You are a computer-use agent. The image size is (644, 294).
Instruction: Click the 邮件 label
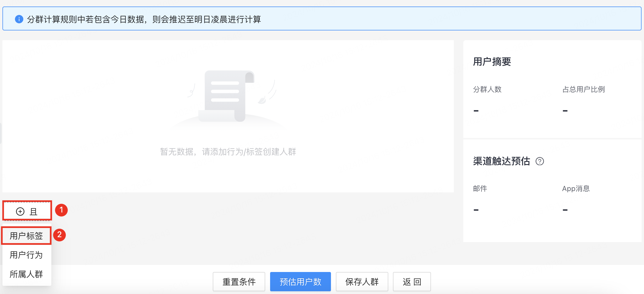click(x=480, y=189)
